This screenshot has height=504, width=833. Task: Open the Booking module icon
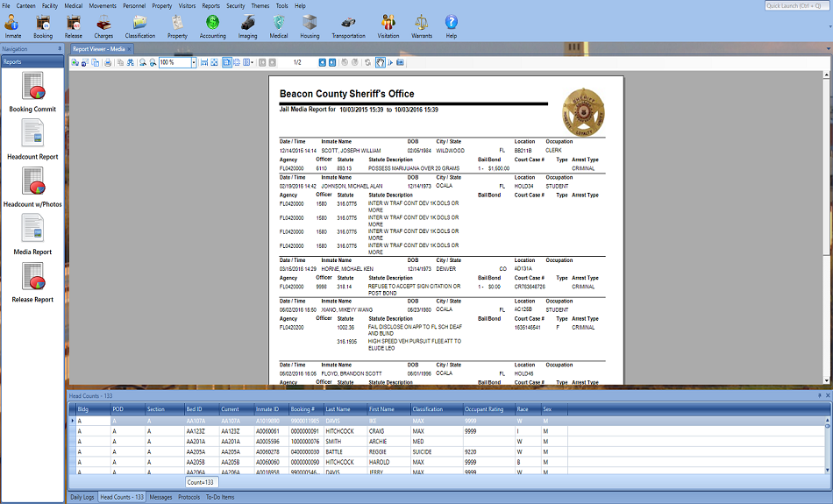click(42, 25)
